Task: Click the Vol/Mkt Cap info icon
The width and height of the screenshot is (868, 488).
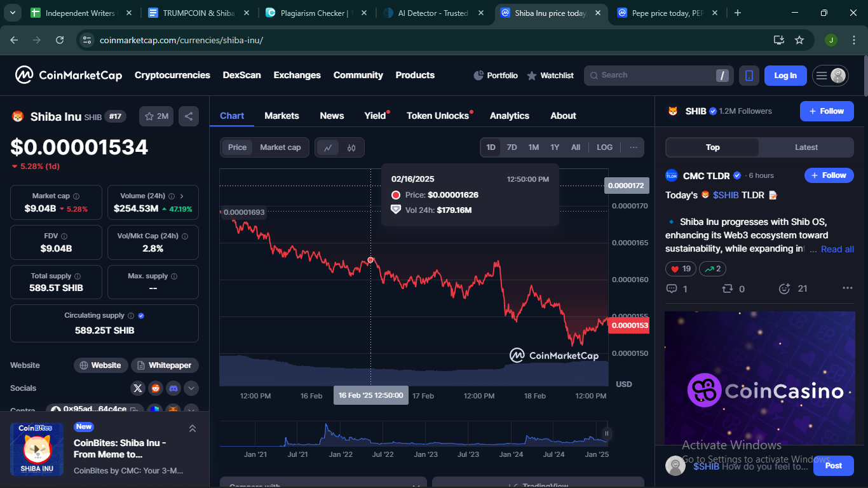Action: 185,236
